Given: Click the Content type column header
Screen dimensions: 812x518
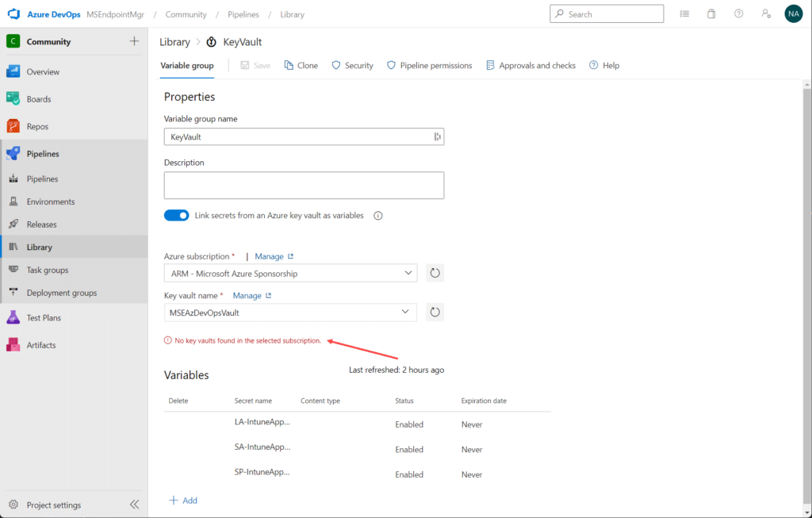Looking at the screenshot, I should (x=320, y=401).
